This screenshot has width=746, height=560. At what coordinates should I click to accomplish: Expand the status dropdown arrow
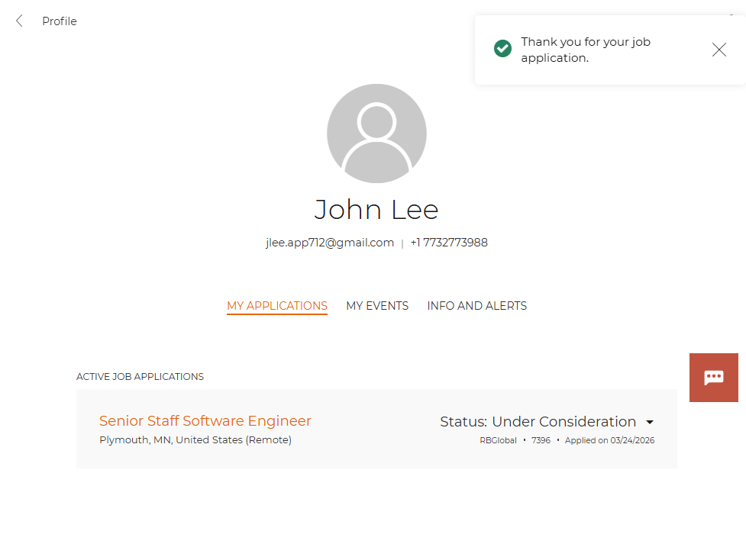650,422
